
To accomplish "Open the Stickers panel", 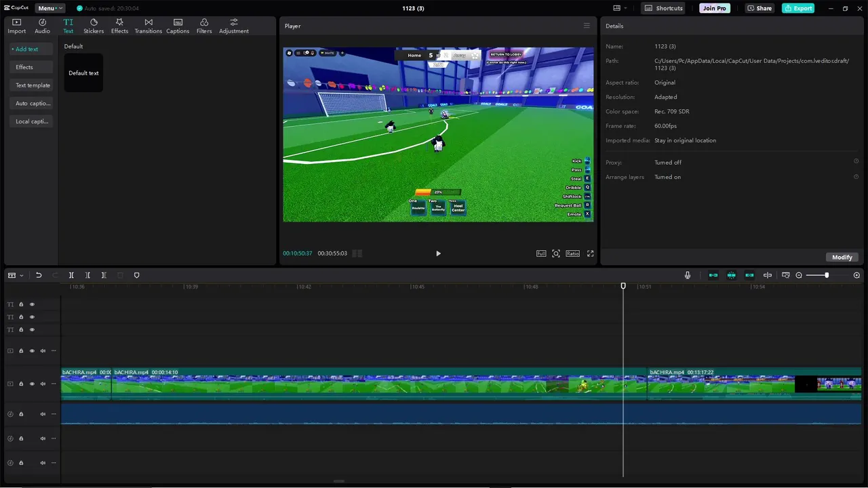I will click(x=94, y=26).
